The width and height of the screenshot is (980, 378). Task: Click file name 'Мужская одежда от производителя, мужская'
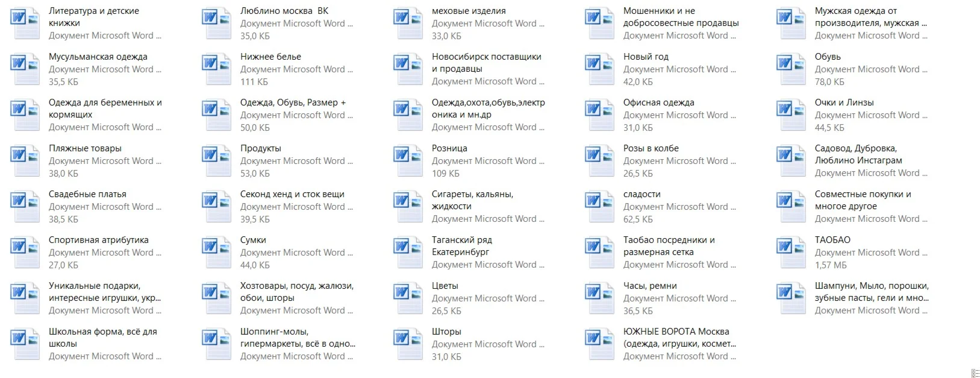click(871, 17)
